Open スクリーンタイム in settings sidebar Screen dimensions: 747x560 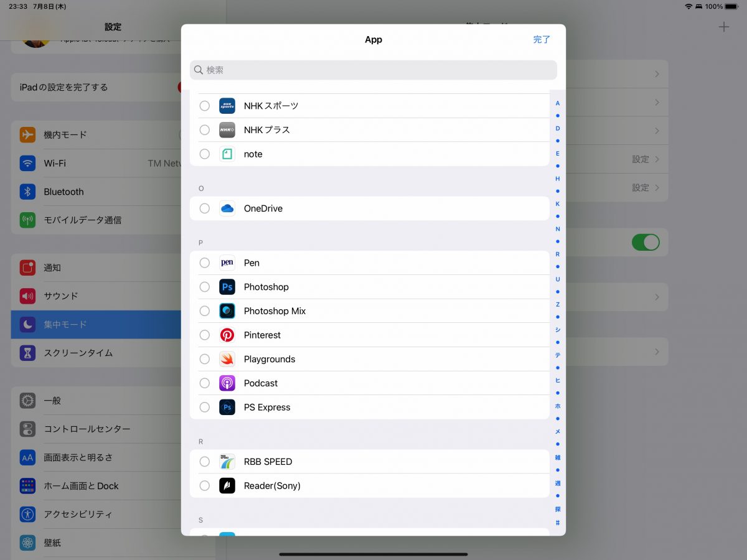point(78,353)
